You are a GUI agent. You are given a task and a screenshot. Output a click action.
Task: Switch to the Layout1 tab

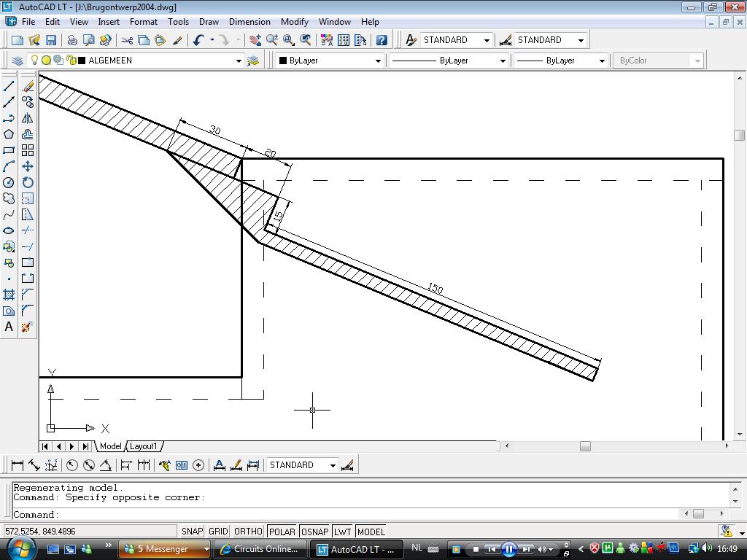(x=144, y=446)
